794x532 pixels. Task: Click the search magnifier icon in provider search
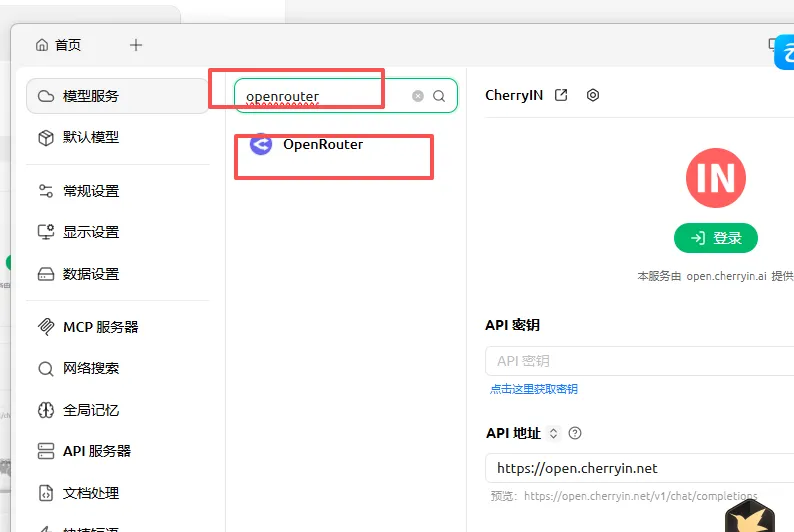pyautogui.click(x=439, y=96)
